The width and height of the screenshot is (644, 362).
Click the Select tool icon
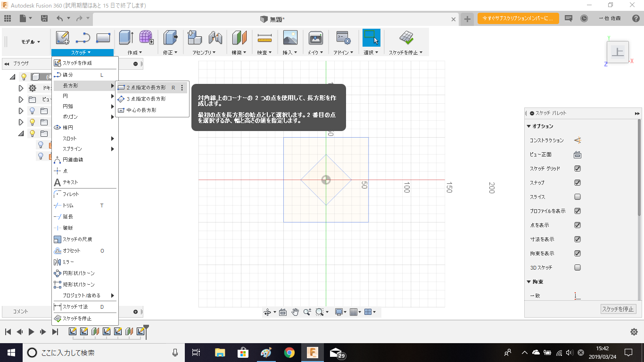371,38
